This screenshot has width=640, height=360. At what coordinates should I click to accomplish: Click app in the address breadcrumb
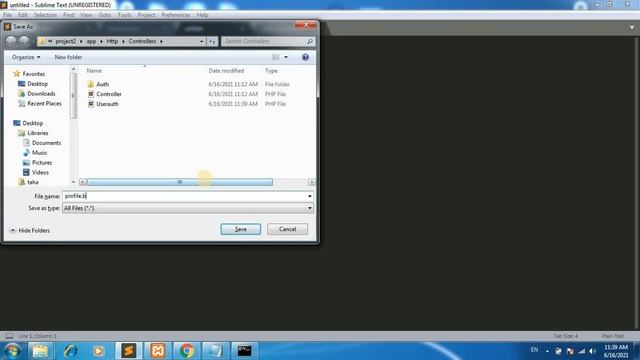coord(91,41)
